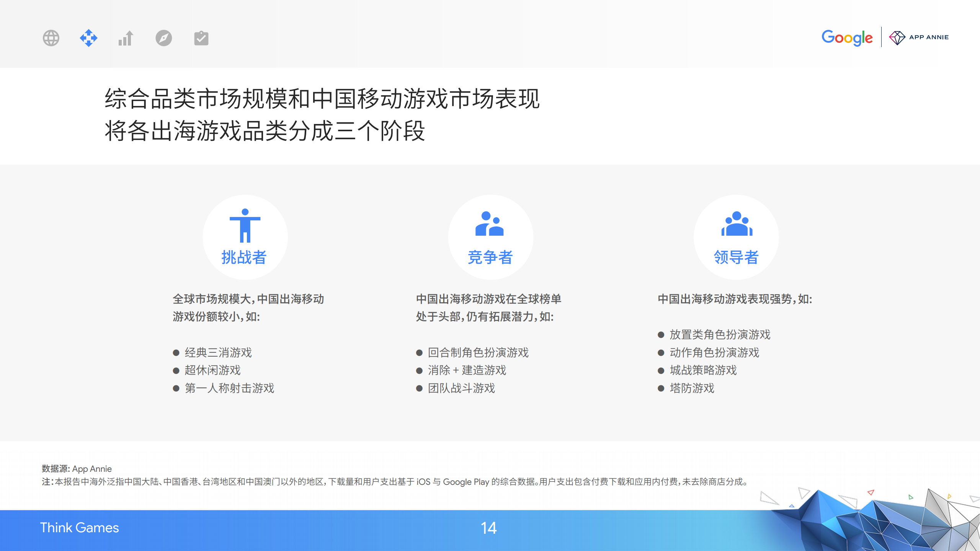Click the 经典三消游戏 bullet item

pyautogui.click(x=218, y=352)
